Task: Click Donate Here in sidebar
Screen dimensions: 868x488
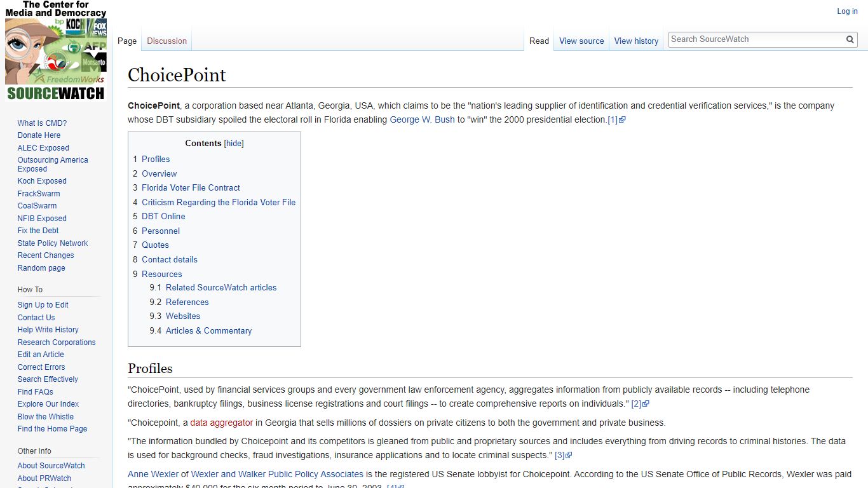Action: click(x=39, y=135)
